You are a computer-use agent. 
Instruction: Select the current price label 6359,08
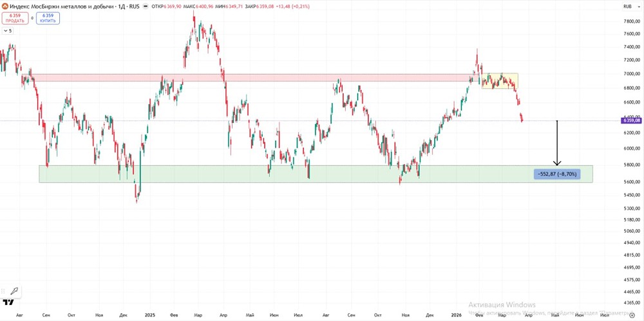coord(632,121)
